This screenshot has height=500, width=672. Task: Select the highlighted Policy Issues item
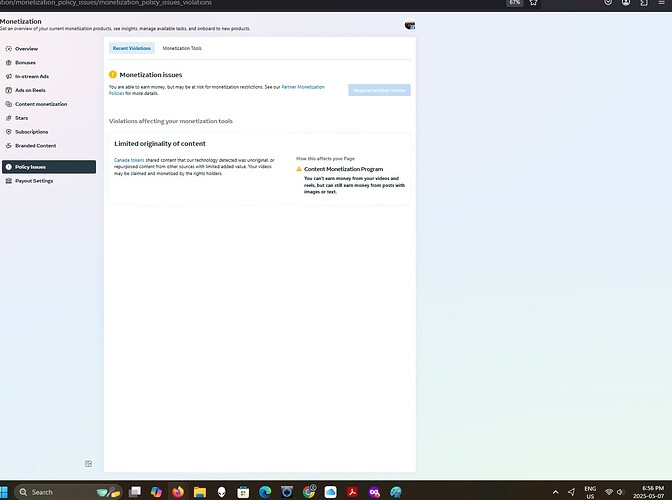[x=49, y=167]
